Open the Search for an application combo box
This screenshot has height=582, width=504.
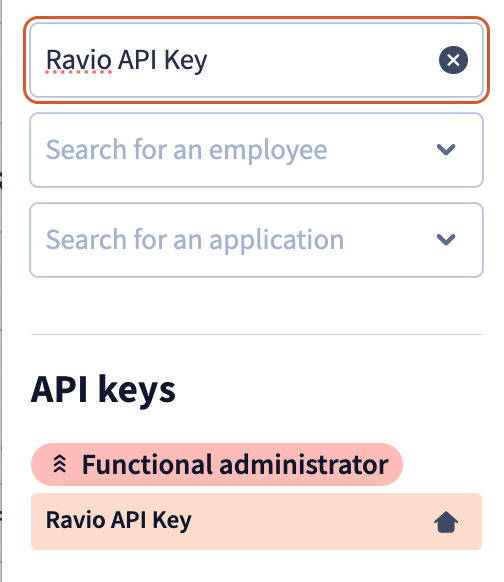(x=256, y=240)
